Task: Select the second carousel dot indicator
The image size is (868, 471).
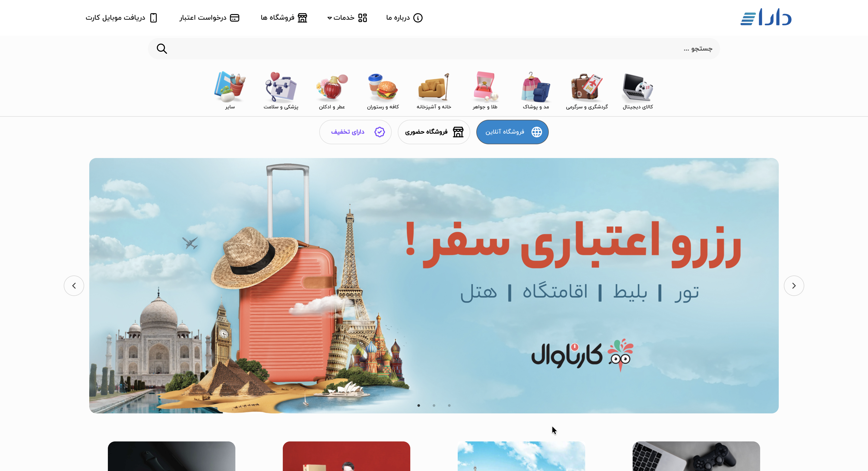Action: coord(434,405)
